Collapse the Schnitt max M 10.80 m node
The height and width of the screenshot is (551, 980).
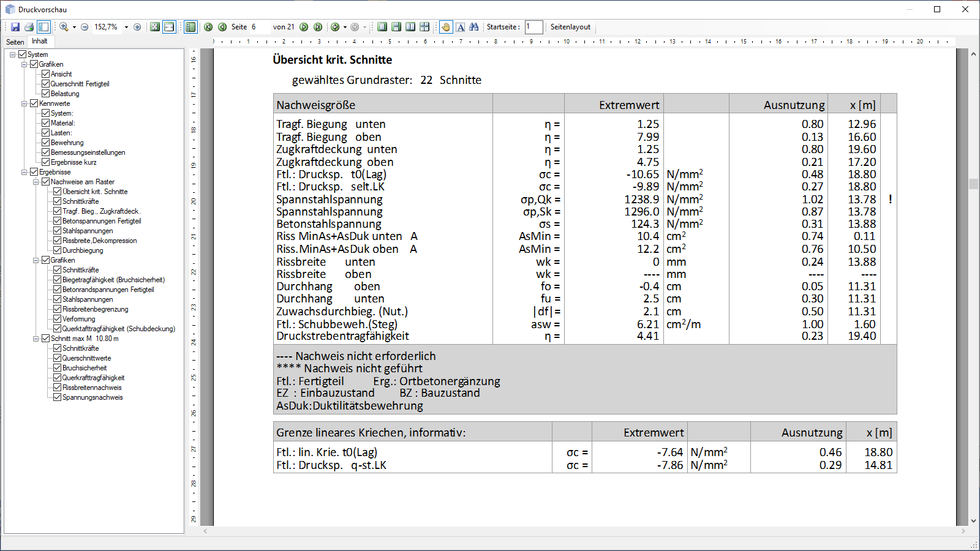(x=36, y=339)
